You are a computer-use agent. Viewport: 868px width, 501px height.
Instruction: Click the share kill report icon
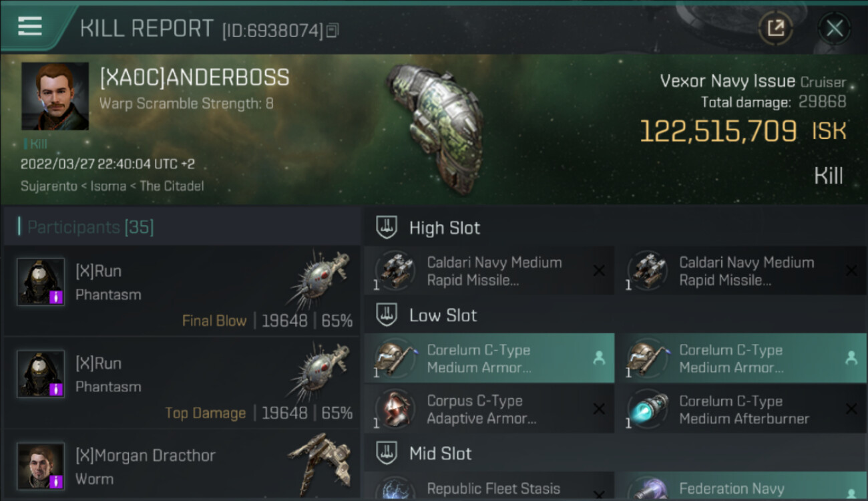point(775,28)
